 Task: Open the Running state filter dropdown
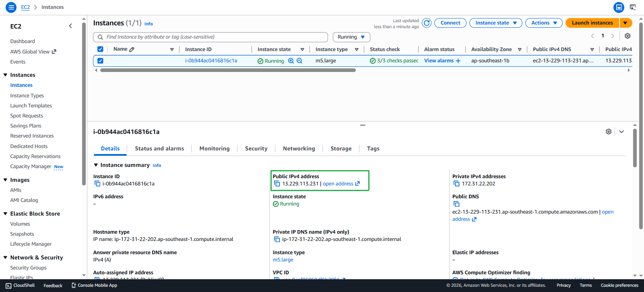[x=351, y=37]
